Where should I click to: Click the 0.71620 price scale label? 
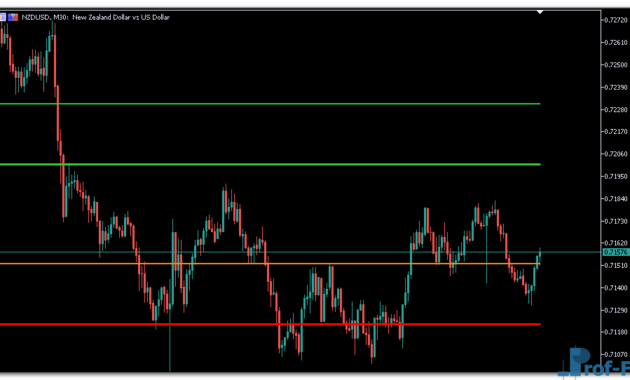click(x=616, y=243)
